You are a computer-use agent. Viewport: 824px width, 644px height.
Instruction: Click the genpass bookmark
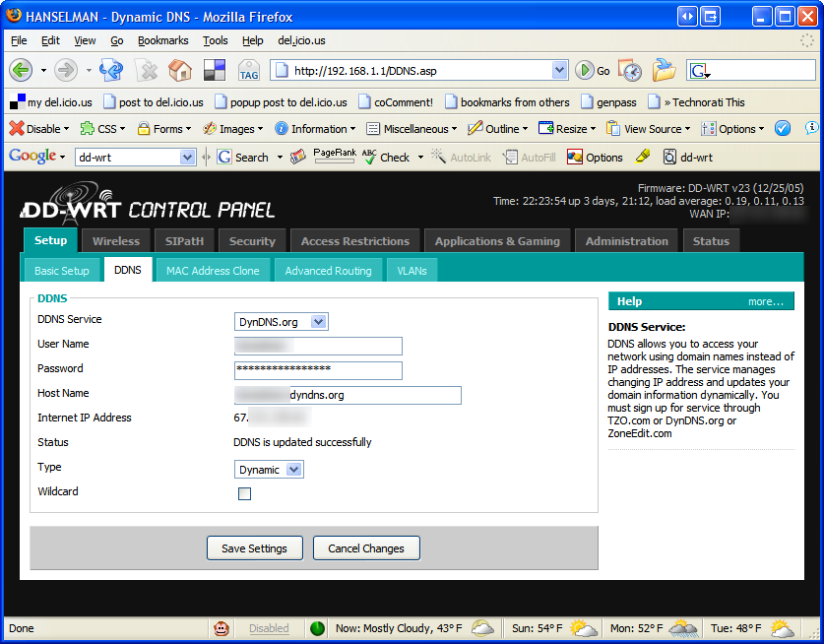pyautogui.click(x=608, y=102)
